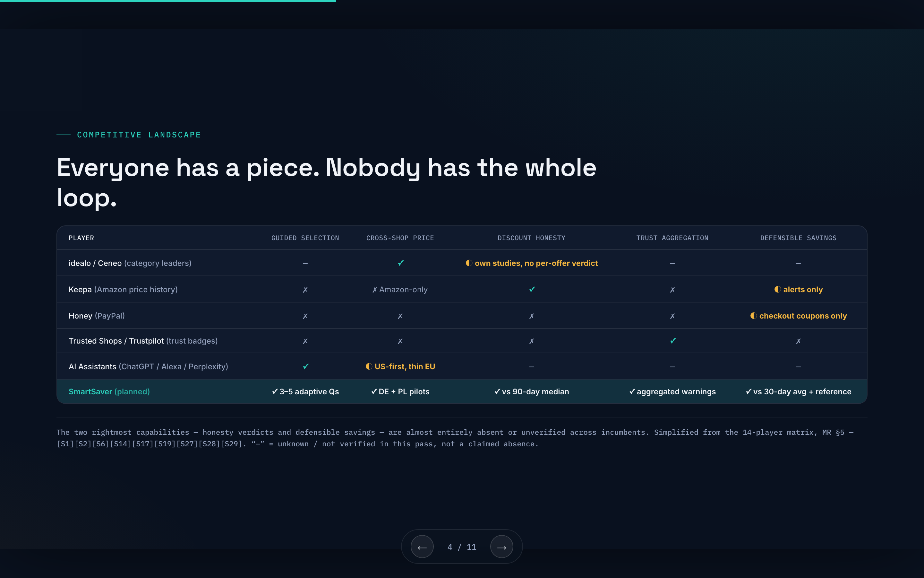Click the 'aggregated warnings' cell text
This screenshot has height=578, width=924.
pyautogui.click(x=676, y=391)
